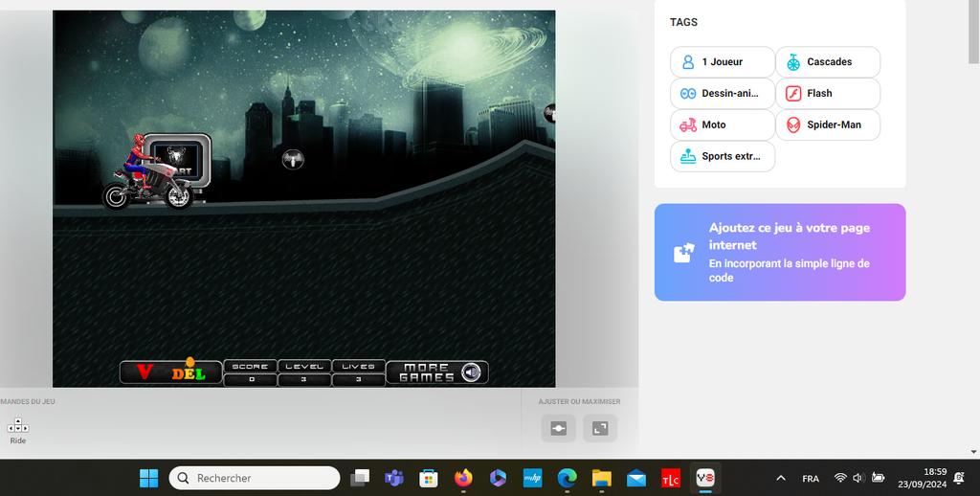Open the 1 Joueur tag
Viewport: 980px width, 496px height.
tap(723, 62)
